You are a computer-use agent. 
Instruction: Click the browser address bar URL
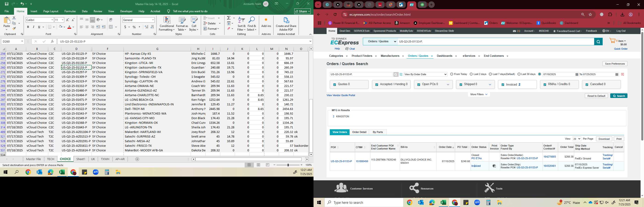click(x=380, y=14)
